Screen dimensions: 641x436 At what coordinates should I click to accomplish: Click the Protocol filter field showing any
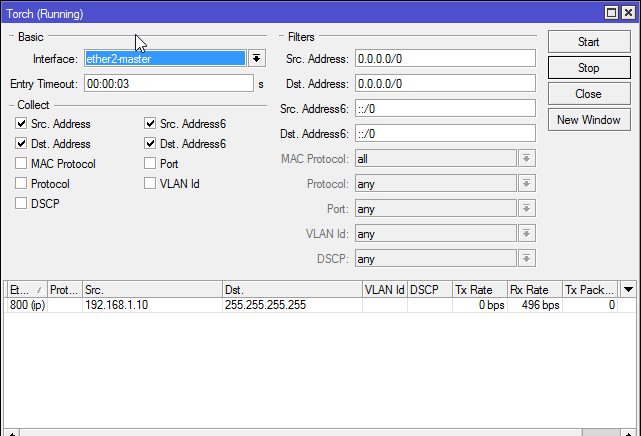[436, 183]
